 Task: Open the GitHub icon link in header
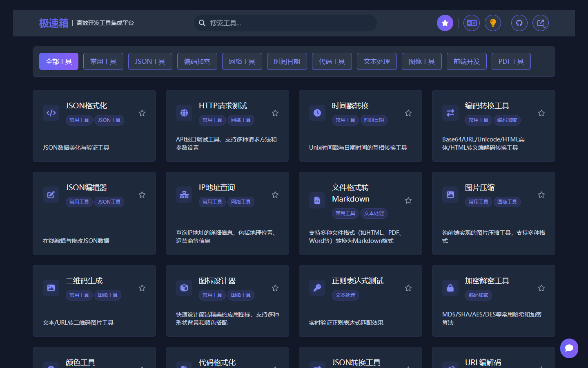519,23
